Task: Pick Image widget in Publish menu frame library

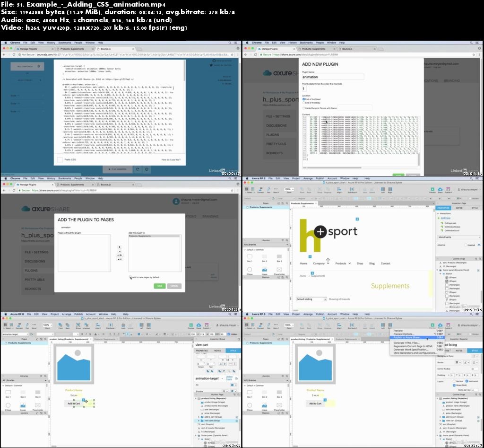Action: 265,406
